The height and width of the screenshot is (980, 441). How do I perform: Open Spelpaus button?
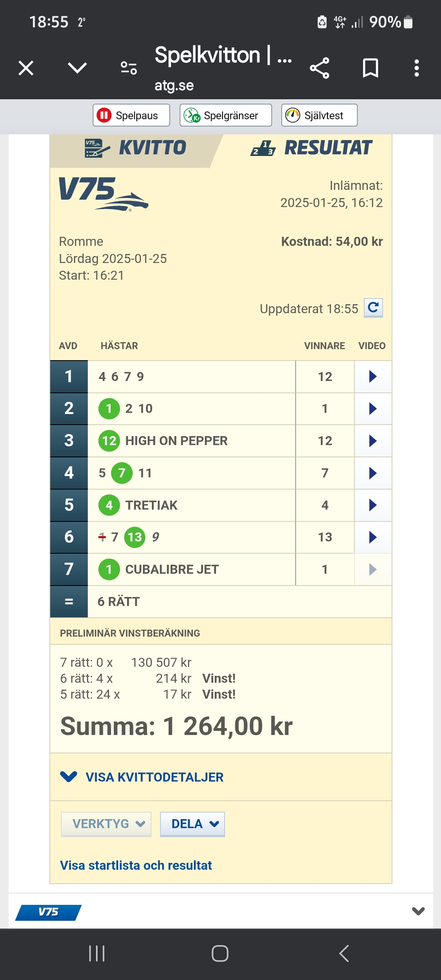tap(131, 116)
